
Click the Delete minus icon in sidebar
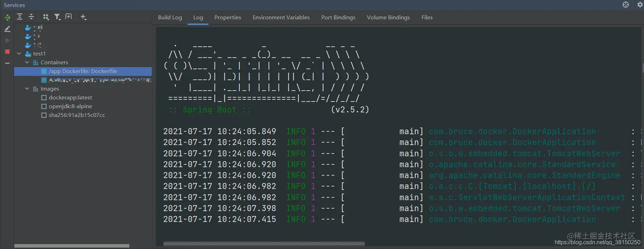pos(7,63)
